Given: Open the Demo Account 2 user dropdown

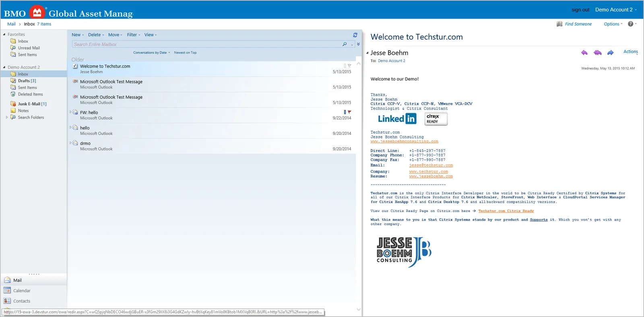Looking at the screenshot, I should pyautogui.click(x=616, y=10).
